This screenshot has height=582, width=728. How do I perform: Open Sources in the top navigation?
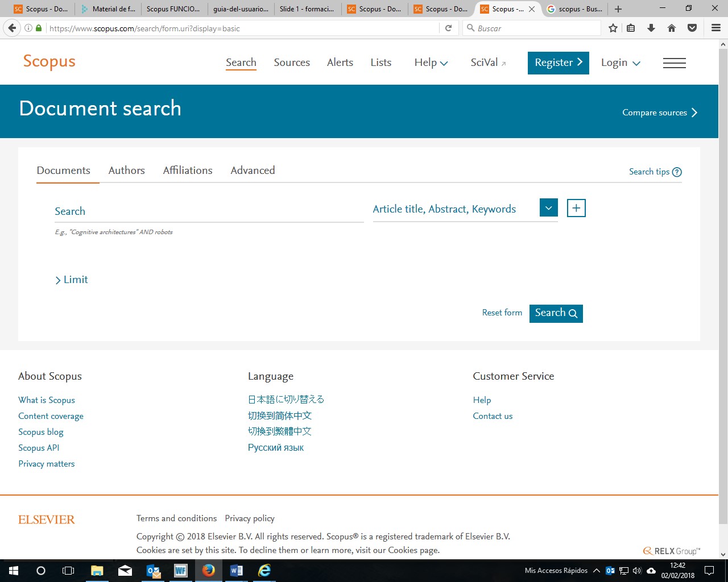[x=292, y=63]
